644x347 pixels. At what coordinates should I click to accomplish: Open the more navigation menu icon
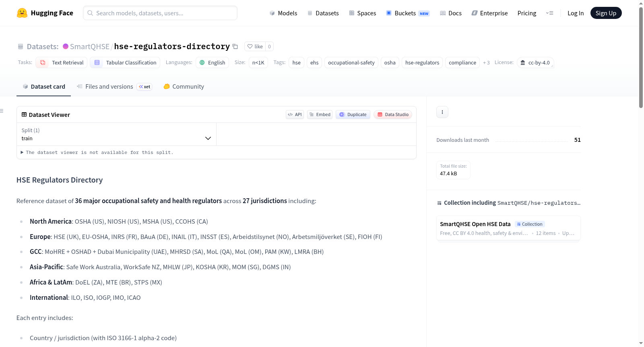pos(549,13)
